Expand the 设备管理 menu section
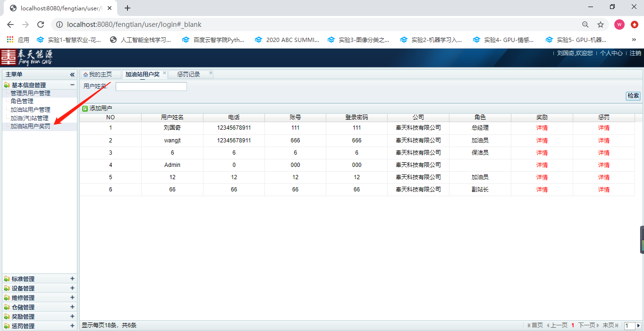Screen dimensions: 644x331 (72, 288)
